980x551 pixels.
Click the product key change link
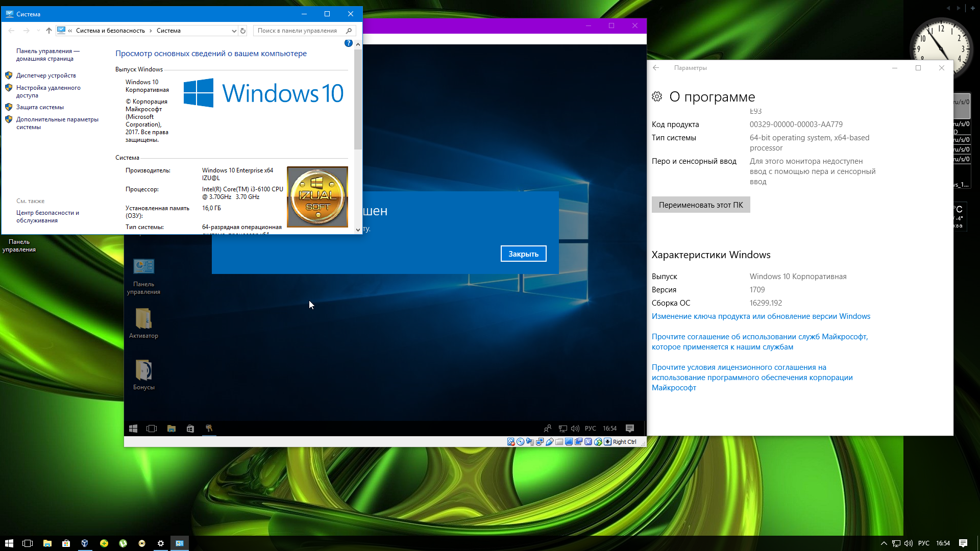761,316
